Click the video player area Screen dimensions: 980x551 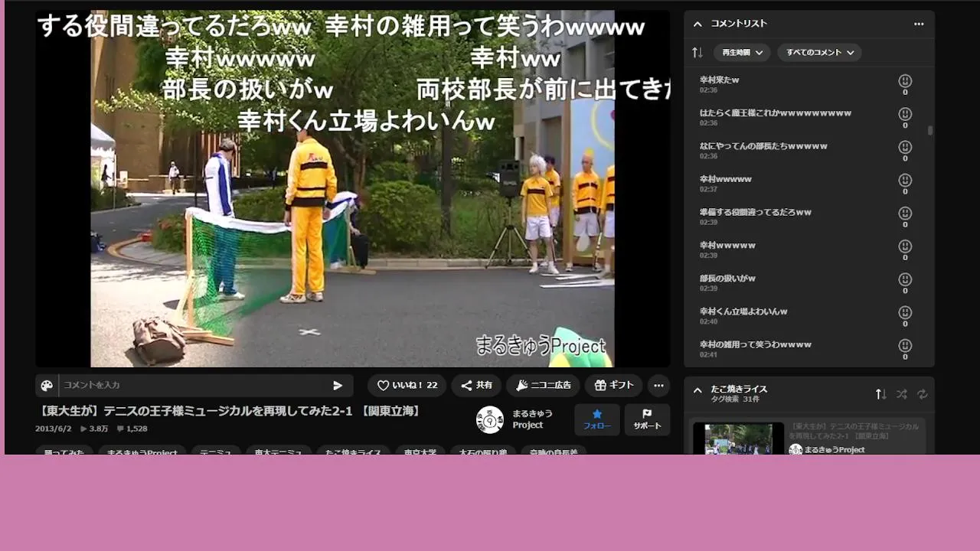352,188
